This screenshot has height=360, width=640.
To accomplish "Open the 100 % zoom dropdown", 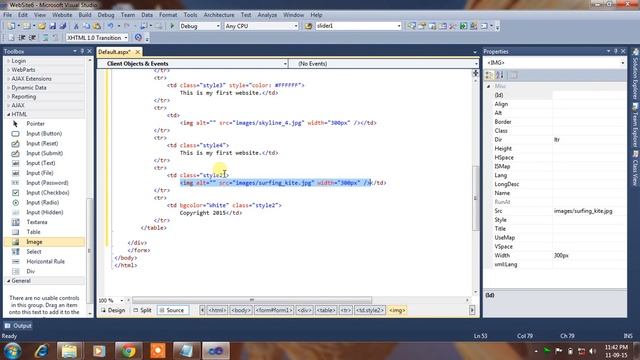I will pos(121,300).
